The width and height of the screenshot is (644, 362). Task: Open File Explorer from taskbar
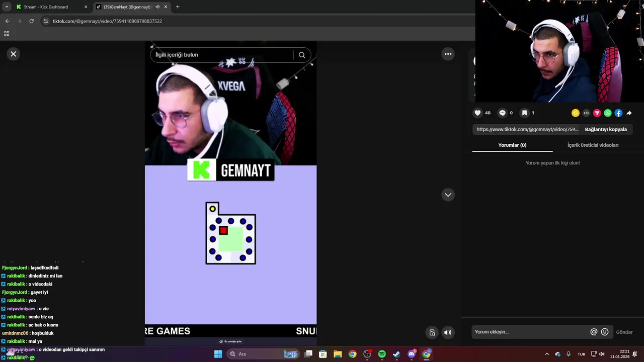tap(338, 354)
